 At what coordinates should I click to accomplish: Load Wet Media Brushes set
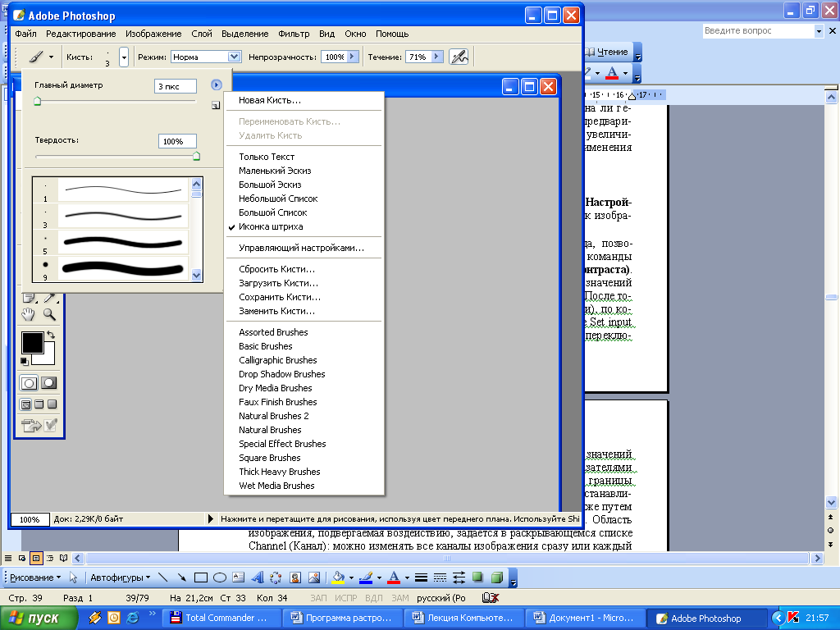coord(304,486)
